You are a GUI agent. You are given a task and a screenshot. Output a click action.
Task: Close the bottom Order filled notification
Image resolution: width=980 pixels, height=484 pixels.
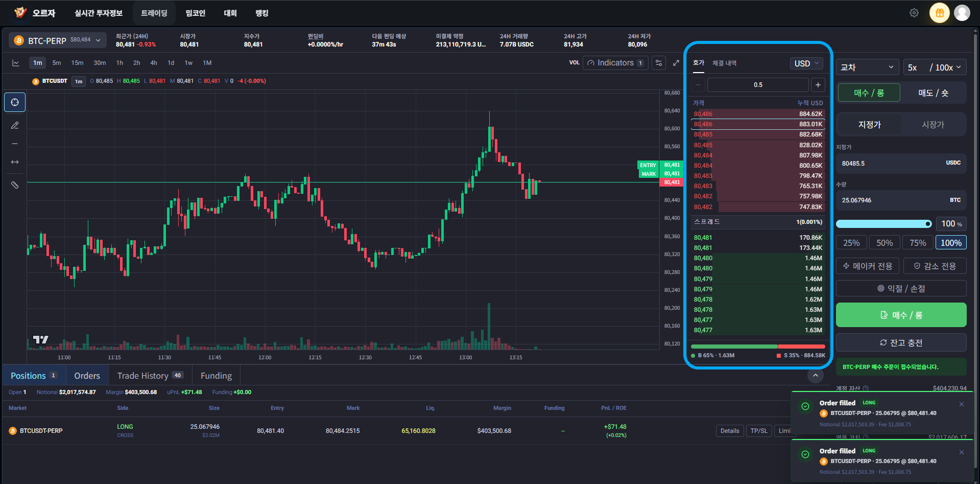click(962, 452)
